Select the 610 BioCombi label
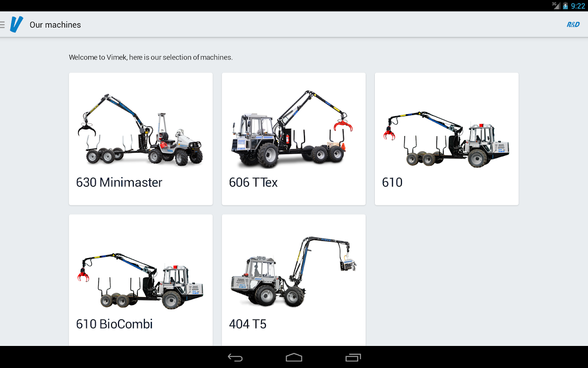 click(x=114, y=324)
